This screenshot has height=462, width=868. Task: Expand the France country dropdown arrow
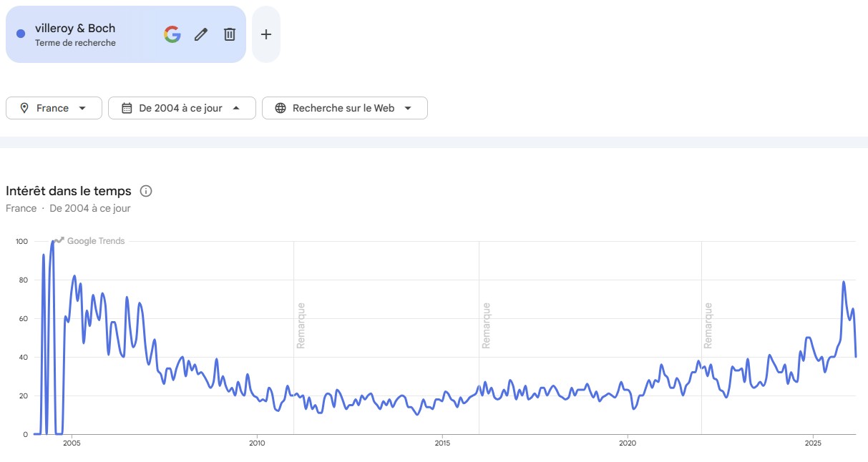[82, 108]
